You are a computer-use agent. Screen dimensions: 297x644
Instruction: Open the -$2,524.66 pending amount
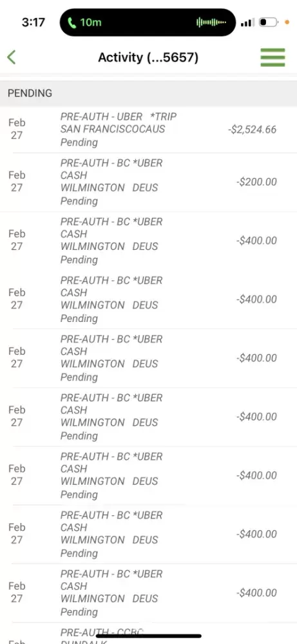pos(252,130)
